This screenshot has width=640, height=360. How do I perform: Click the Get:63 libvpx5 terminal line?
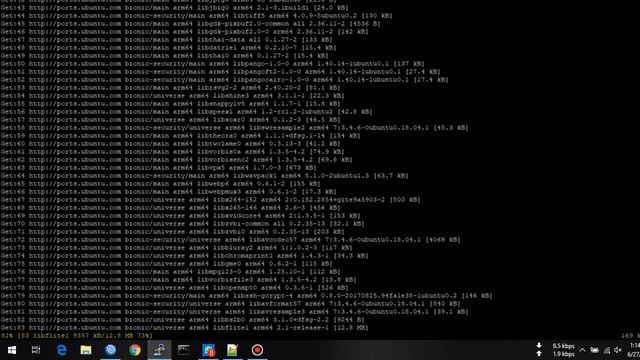pos(158,167)
